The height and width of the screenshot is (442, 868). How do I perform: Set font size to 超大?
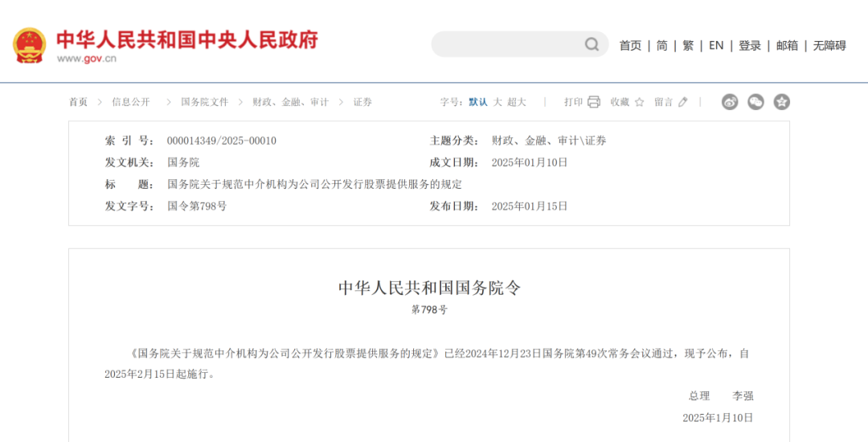coord(517,102)
